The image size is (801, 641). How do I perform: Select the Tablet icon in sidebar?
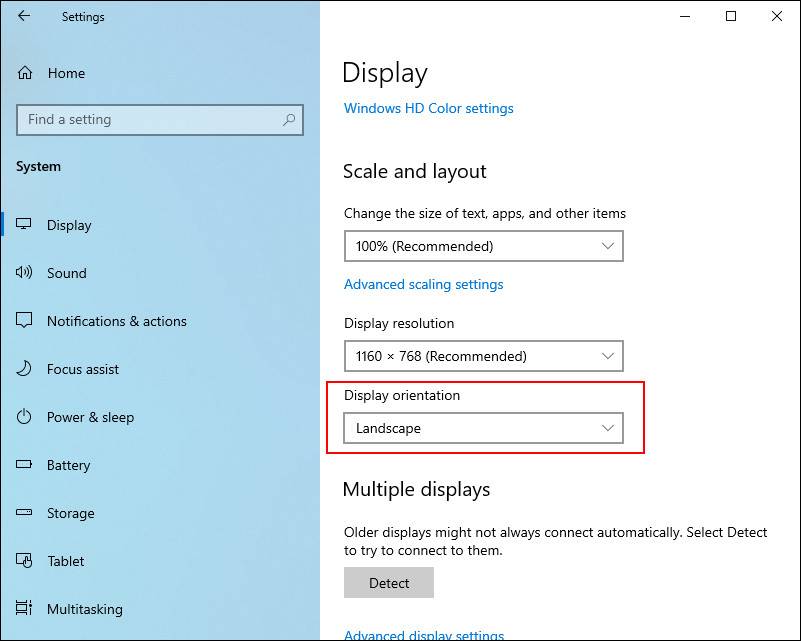tap(24, 561)
